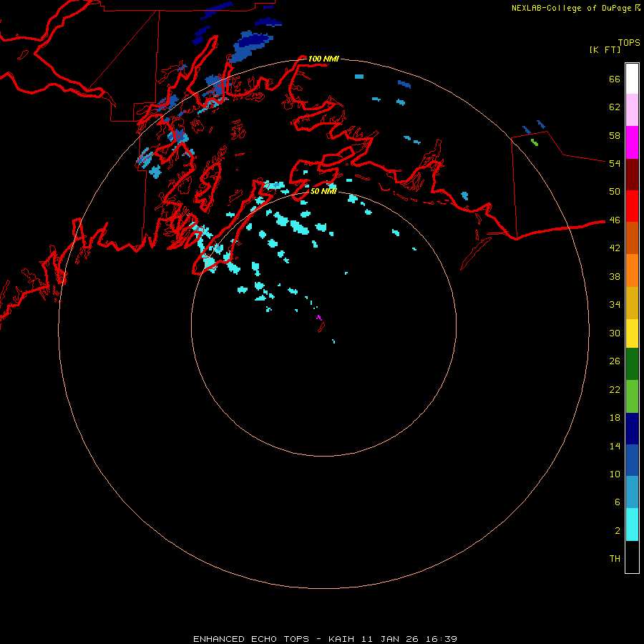This screenshot has width=644, height=644.
Task: Pick the dark green legend color band
Action: 632,364
